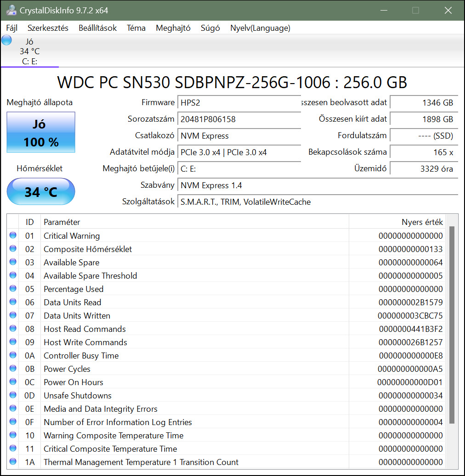The width and height of the screenshot is (465, 476).
Task: Click the Meghajtó állapota label
Action: pos(40,102)
